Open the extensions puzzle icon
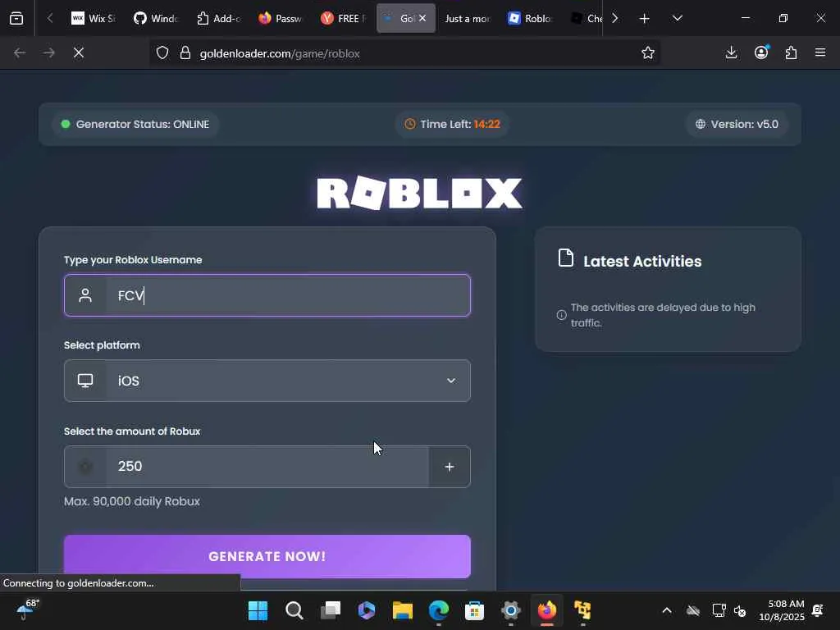 coord(791,52)
